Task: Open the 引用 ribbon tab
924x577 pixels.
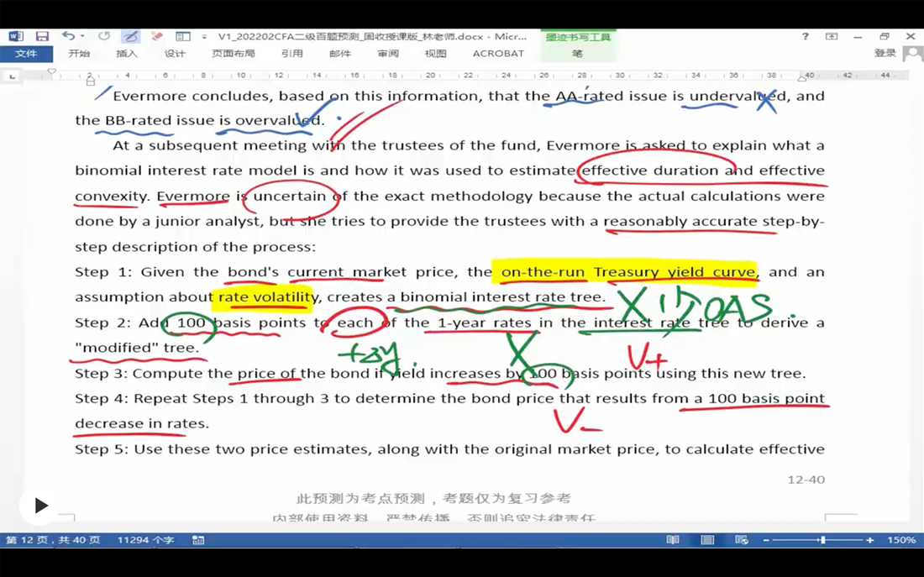Action: 291,54
